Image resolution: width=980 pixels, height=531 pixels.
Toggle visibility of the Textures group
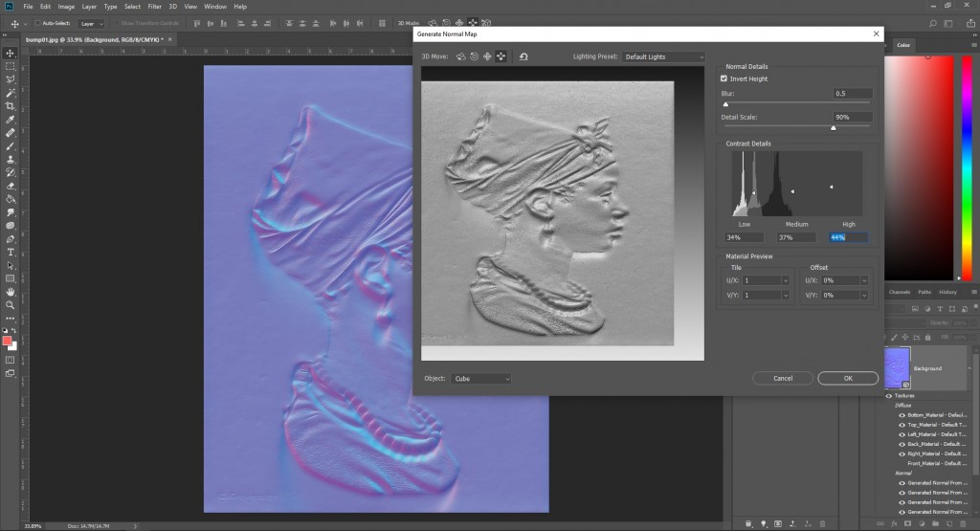(x=889, y=395)
